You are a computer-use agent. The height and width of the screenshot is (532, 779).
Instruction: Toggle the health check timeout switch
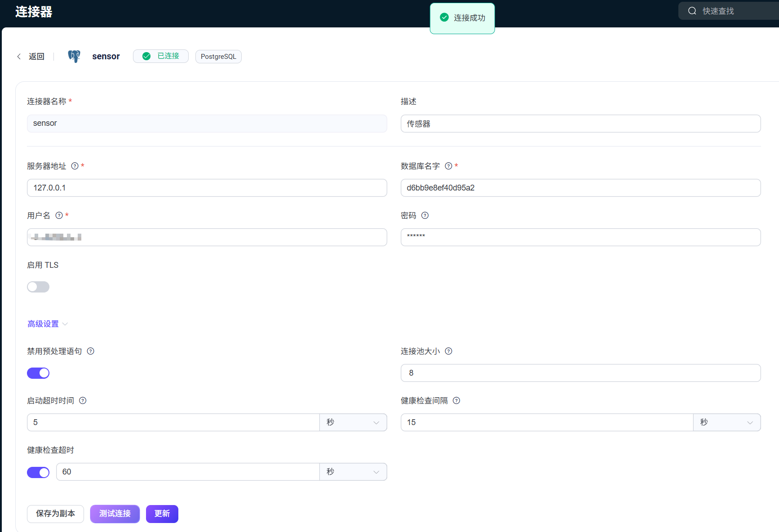tap(38, 473)
